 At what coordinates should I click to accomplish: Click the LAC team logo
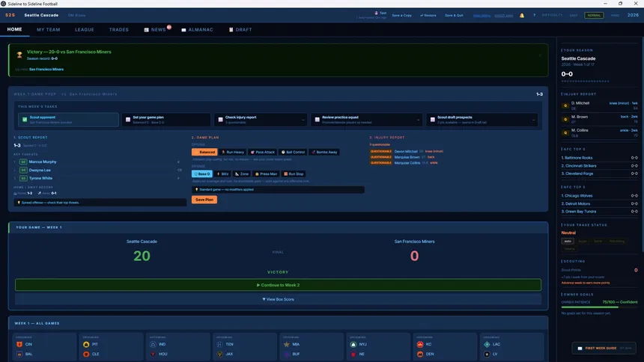(487, 344)
